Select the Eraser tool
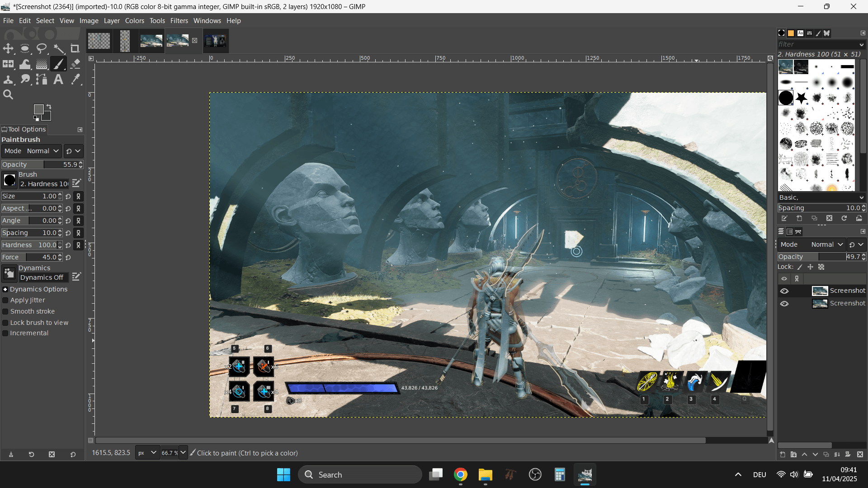The width and height of the screenshot is (868, 488). 75,64
